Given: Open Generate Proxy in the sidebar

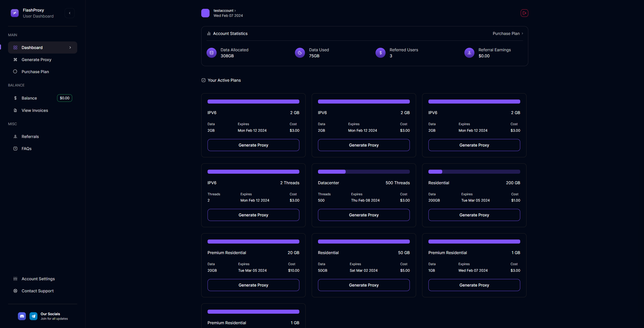Looking at the screenshot, I should tap(36, 60).
